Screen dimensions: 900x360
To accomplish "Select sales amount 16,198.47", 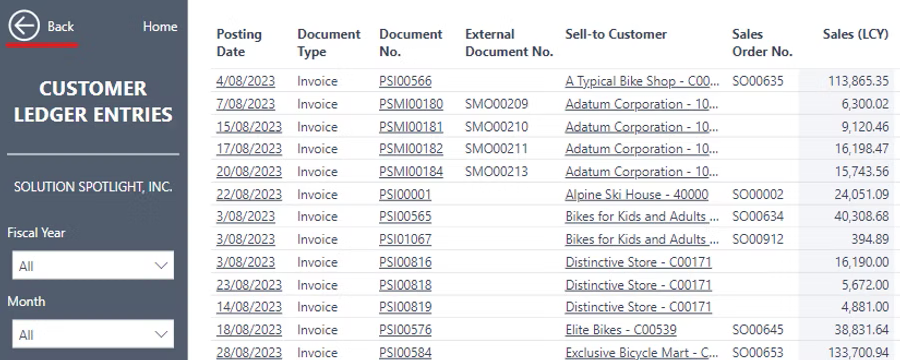I will point(862,149).
